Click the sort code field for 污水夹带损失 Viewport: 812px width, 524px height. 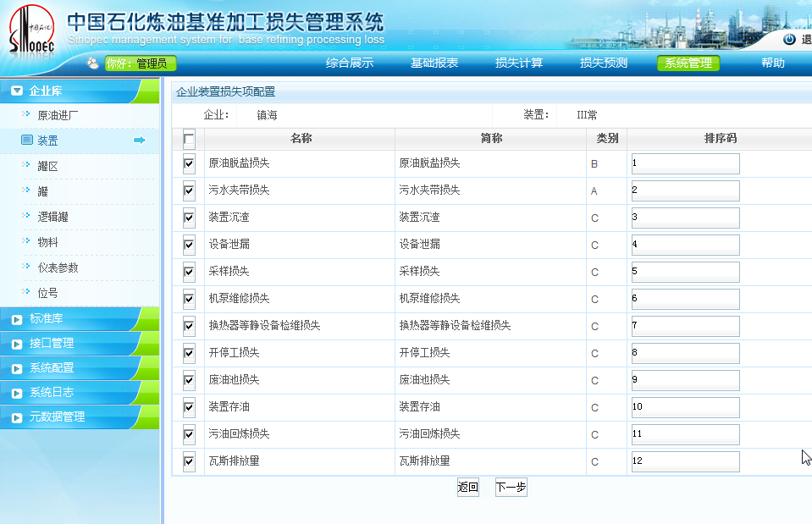click(686, 190)
